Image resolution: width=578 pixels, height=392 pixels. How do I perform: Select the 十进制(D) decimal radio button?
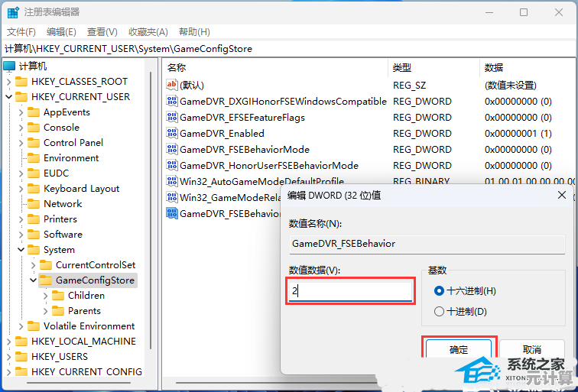point(439,311)
